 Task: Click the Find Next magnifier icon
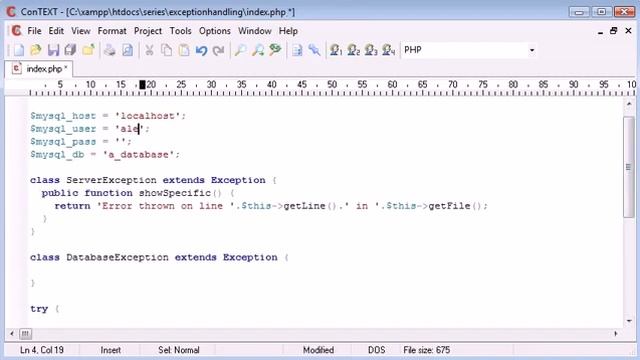click(258, 50)
